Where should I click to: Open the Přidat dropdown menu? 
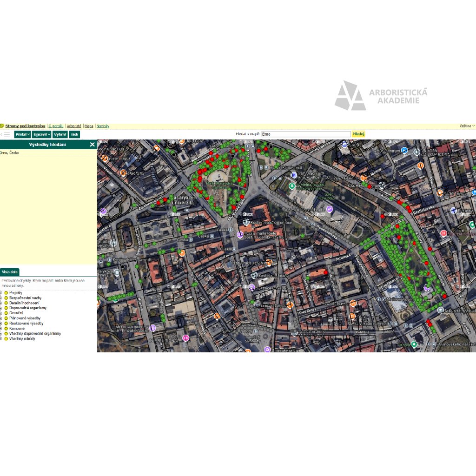point(22,134)
